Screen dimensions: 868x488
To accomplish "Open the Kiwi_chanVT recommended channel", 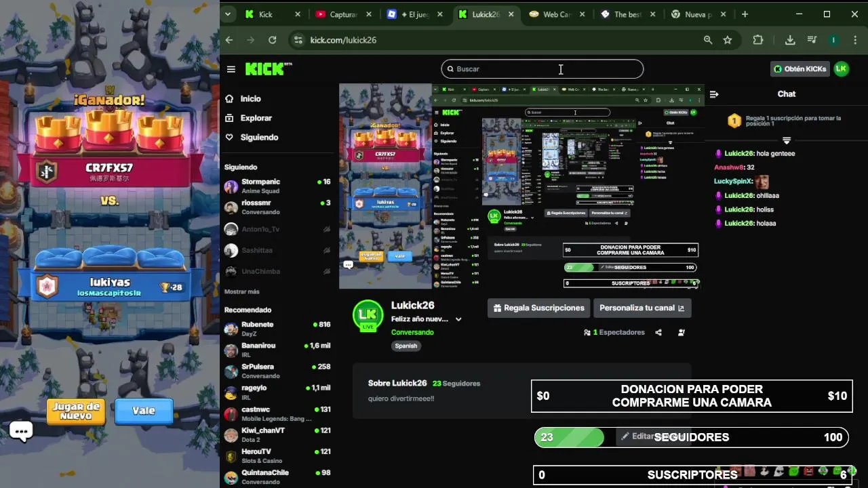I will (x=277, y=435).
